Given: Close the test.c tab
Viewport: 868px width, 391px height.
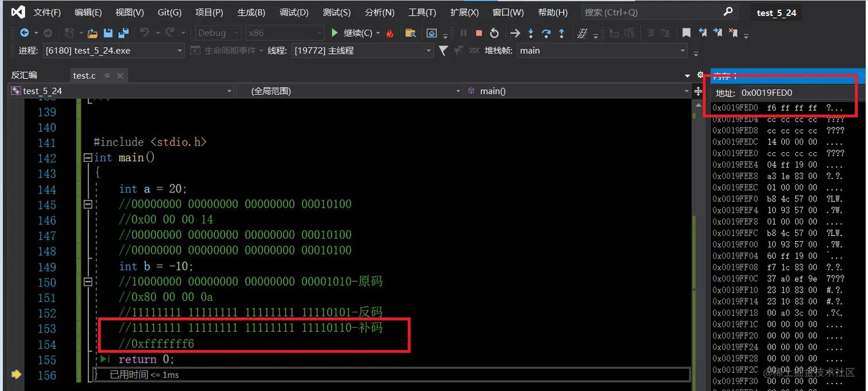Looking at the screenshot, I should coord(120,76).
